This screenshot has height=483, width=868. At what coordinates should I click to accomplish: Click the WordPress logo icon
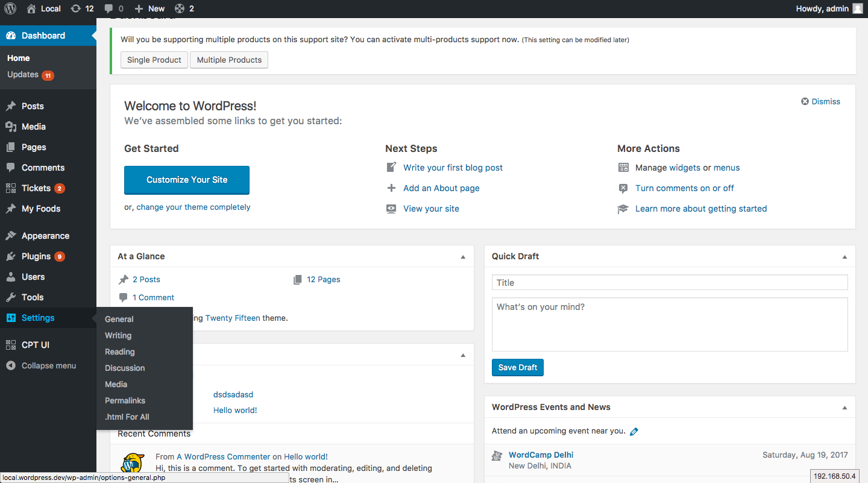point(10,8)
